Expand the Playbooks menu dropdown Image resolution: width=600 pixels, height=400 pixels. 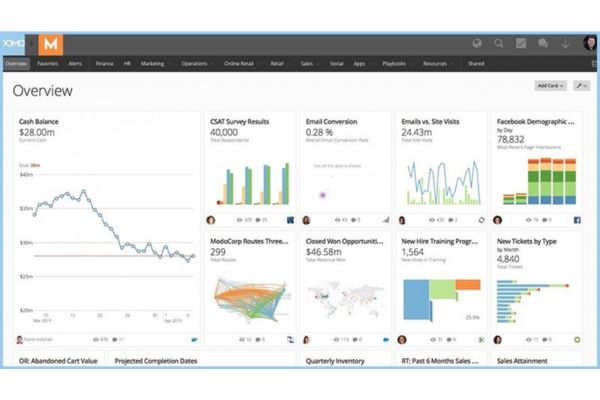coord(411,64)
